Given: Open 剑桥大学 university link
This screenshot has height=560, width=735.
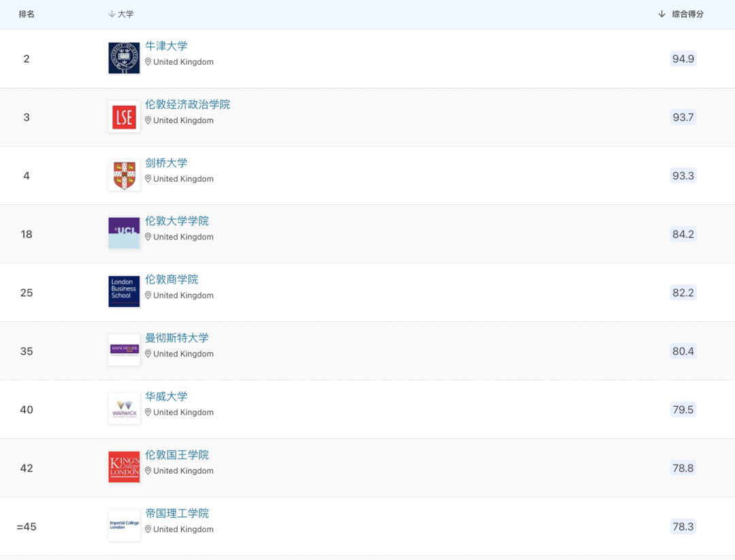Looking at the screenshot, I should [x=166, y=163].
